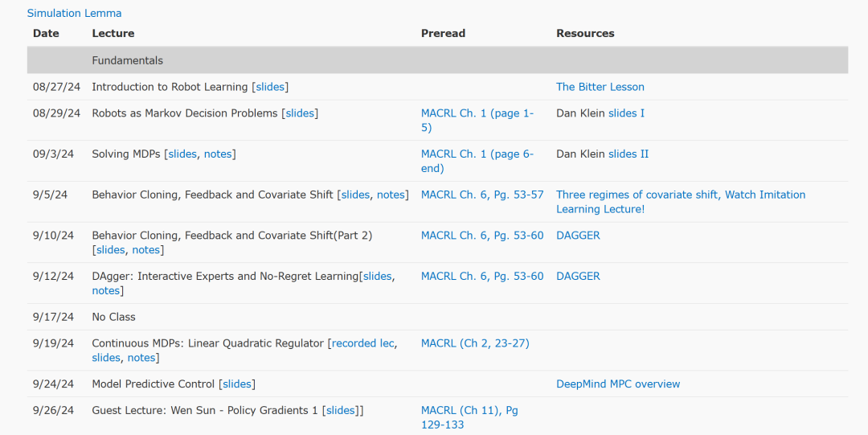
Task: Open MACRL (Ch 2, 23-27) preread
Action: (475, 343)
